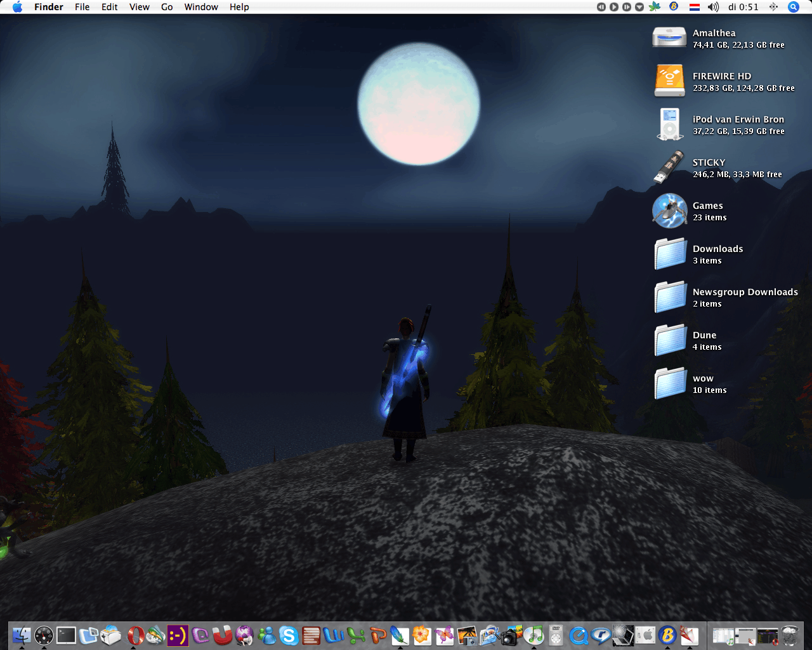The height and width of the screenshot is (650, 812).
Task: Launch Microsoft Word from the dock
Action: pos(333,635)
